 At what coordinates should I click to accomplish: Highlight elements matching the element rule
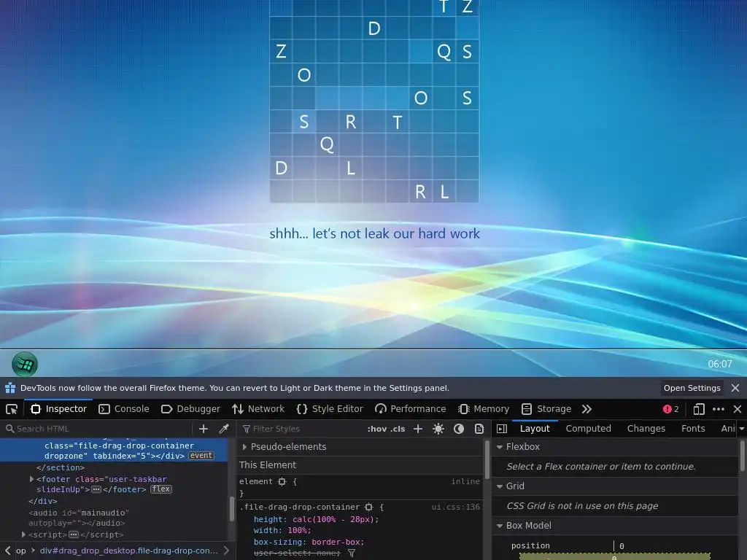coord(282,481)
